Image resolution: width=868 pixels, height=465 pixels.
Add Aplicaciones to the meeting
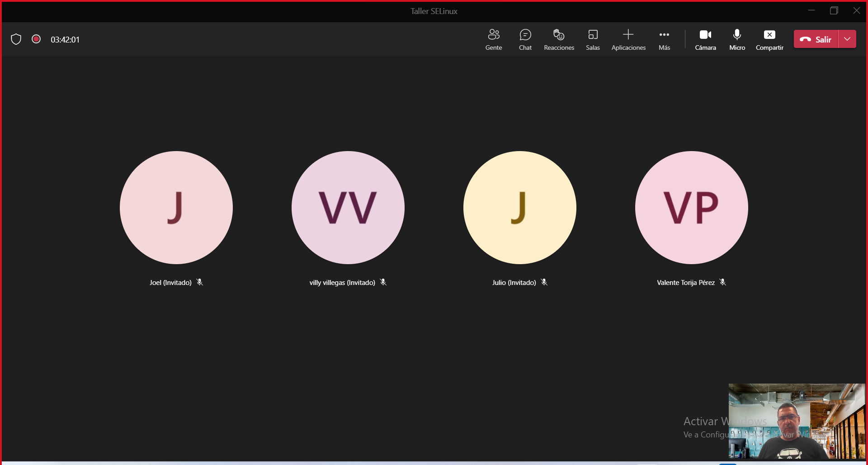(628, 39)
